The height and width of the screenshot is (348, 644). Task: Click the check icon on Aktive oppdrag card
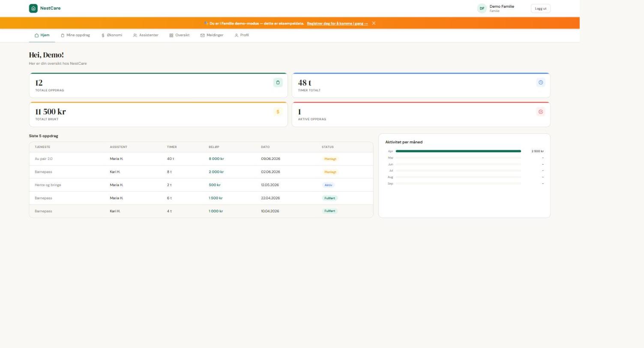[541, 112]
